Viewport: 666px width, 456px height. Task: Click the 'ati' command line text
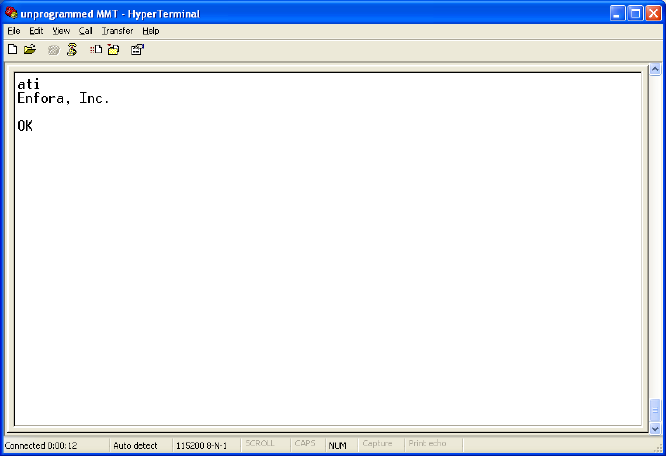pyautogui.click(x=28, y=84)
